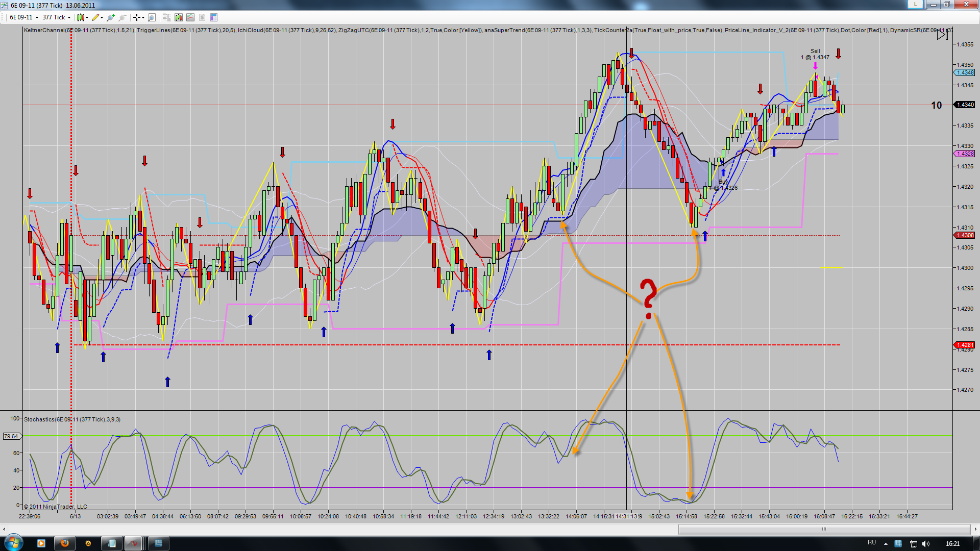Image resolution: width=980 pixels, height=551 pixels.
Task: Click the L link button in title bar
Action: click(915, 5)
